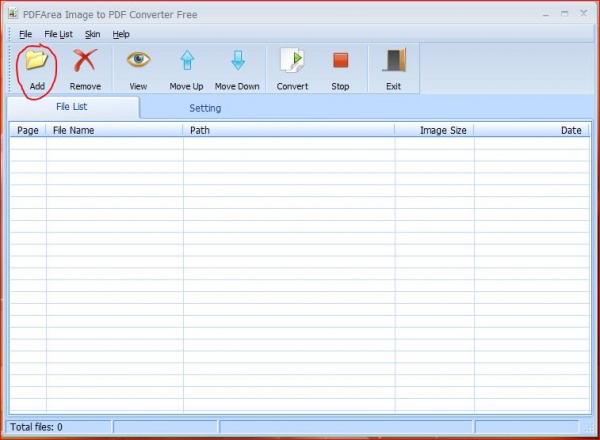Open the File List menu

point(58,34)
